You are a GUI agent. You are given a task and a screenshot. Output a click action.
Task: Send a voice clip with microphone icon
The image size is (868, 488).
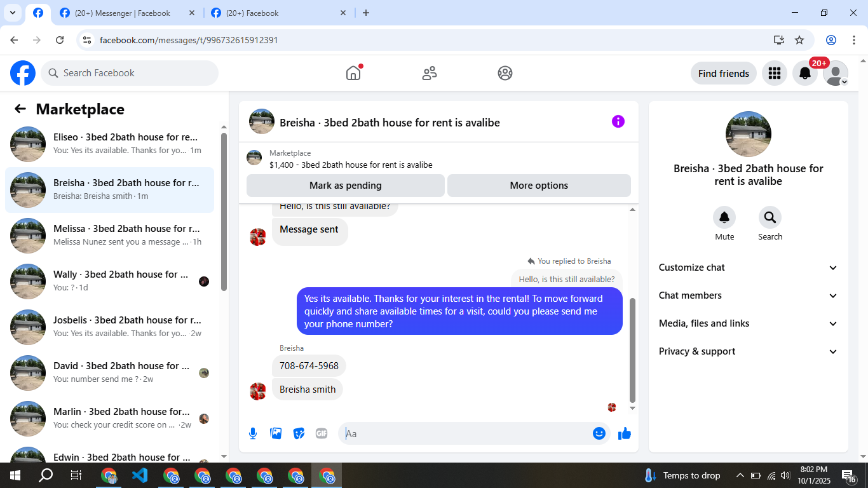tap(253, 433)
